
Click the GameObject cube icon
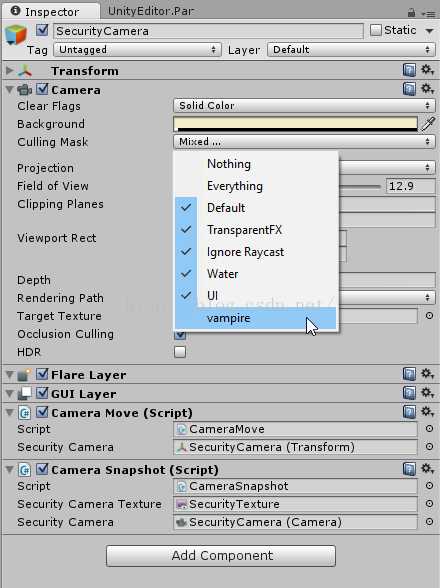point(16,34)
